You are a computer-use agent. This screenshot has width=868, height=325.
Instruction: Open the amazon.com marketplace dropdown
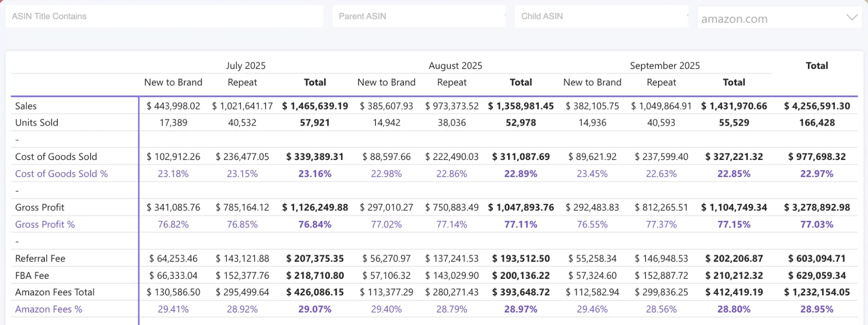pos(780,18)
